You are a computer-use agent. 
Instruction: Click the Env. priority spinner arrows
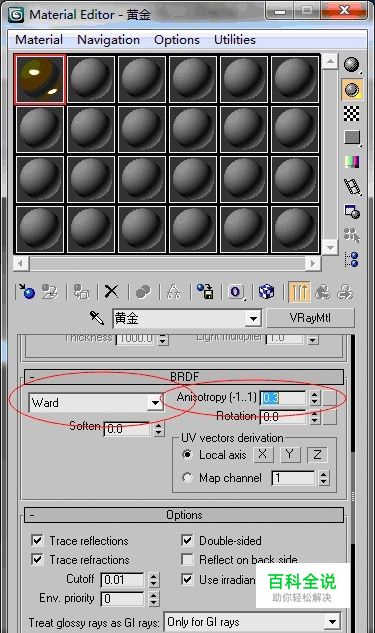(x=153, y=599)
